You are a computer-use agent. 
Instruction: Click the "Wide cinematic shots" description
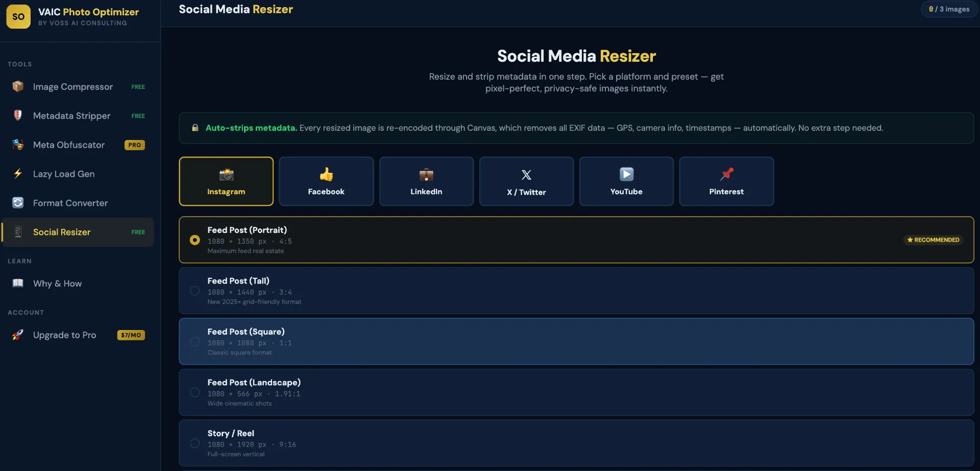[239, 404]
